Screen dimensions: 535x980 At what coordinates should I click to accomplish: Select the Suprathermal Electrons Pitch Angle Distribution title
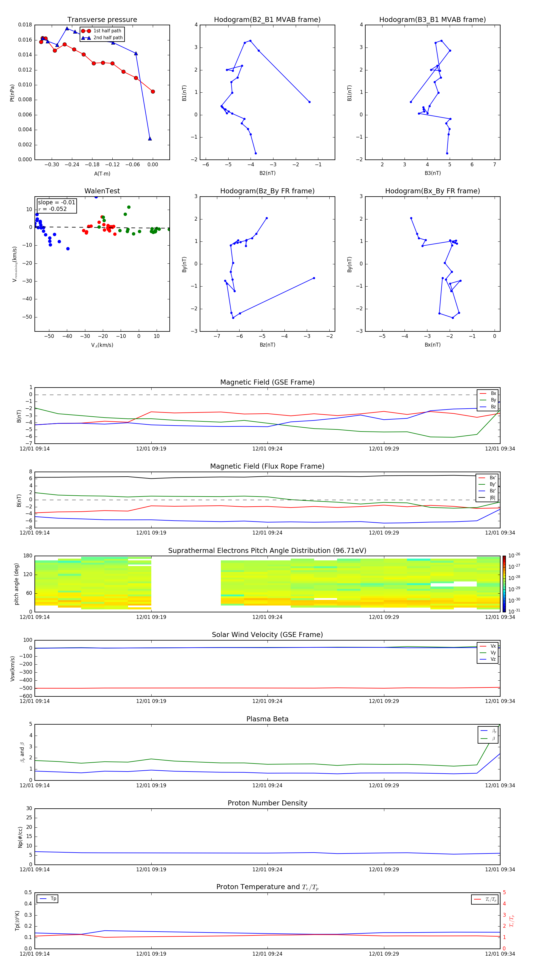[267, 551]
